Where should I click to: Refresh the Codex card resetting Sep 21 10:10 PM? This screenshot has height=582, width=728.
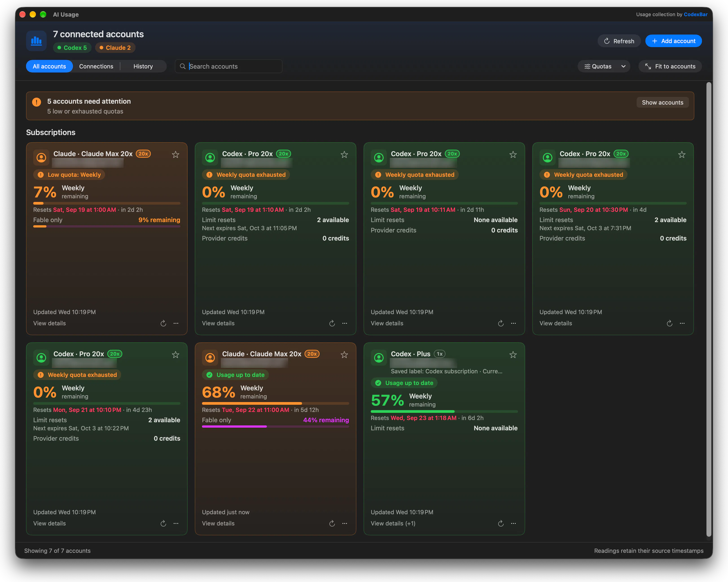coord(163,524)
